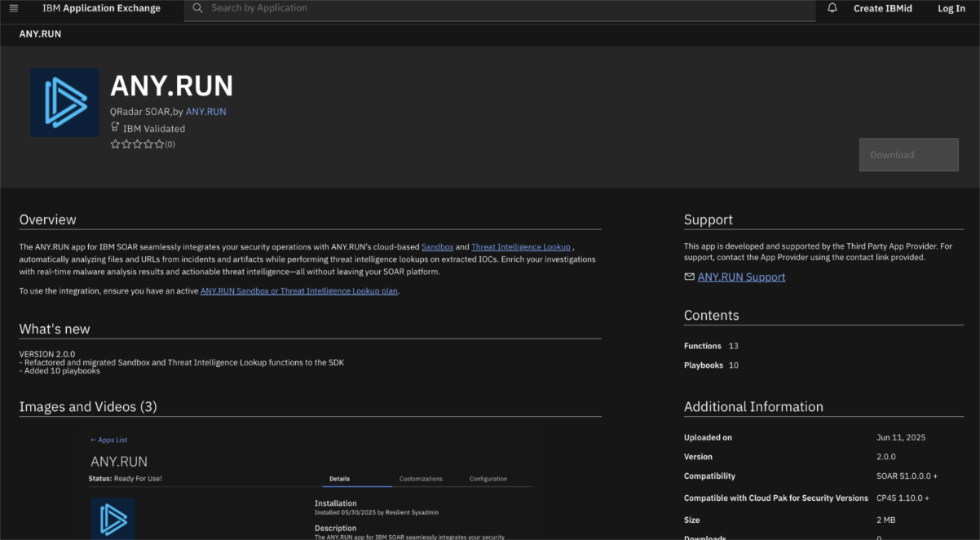
Task: Click the IBM Application Exchange title
Action: pyautogui.click(x=101, y=8)
